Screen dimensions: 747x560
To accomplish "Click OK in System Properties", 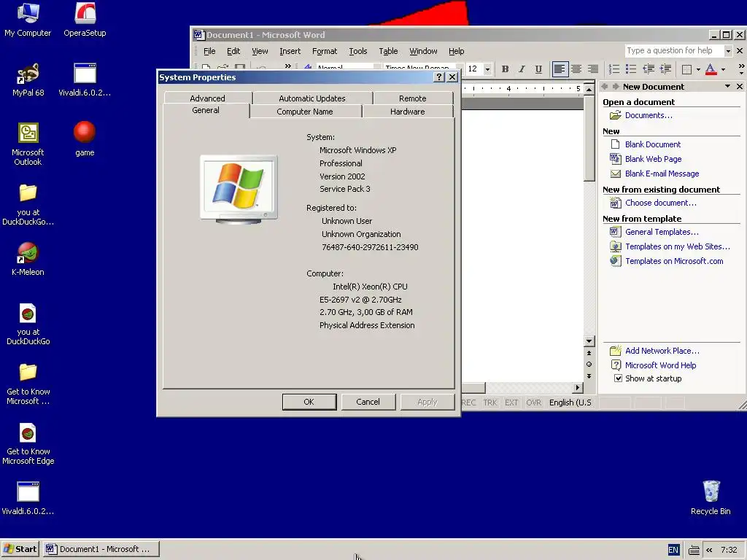I will [x=309, y=402].
